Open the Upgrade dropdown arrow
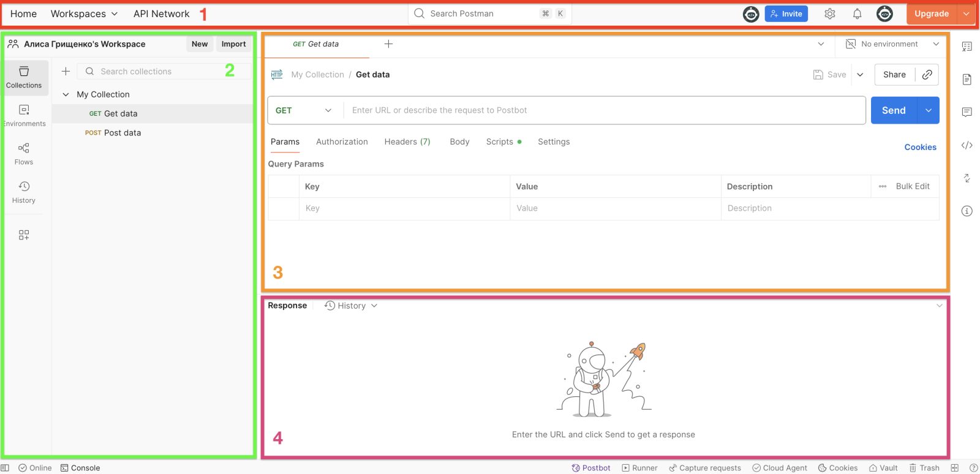980x474 pixels. click(x=966, y=13)
